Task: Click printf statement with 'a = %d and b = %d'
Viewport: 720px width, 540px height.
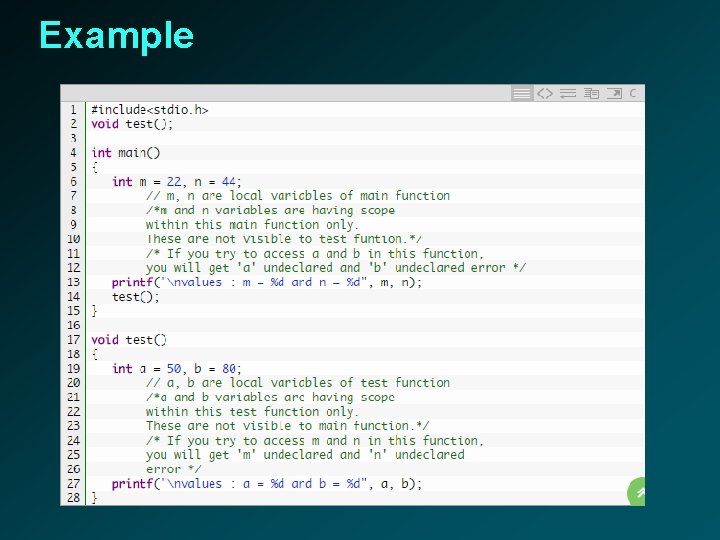Action: click(267, 484)
